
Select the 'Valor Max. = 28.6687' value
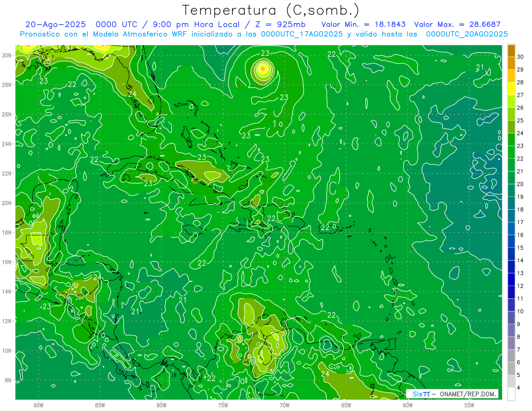pyautogui.click(x=458, y=25)
